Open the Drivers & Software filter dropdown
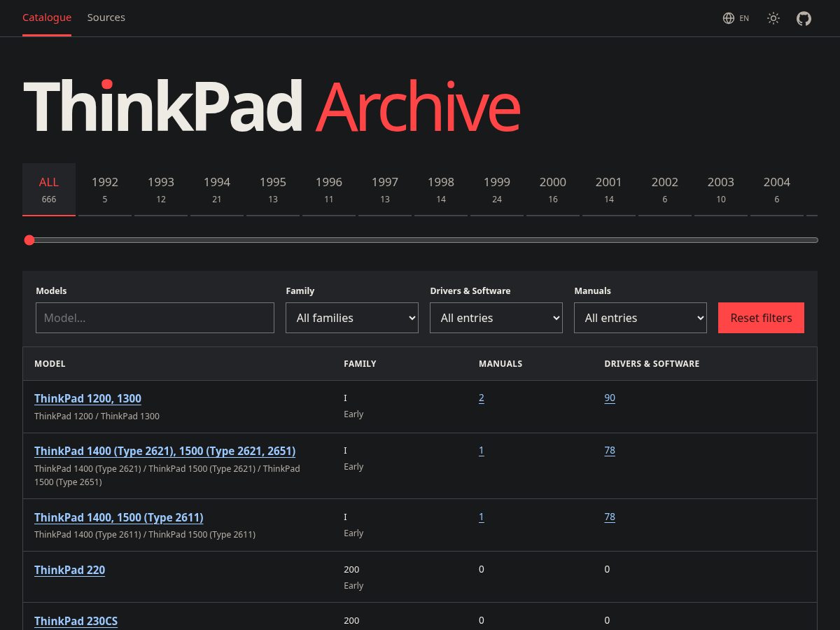Viewport: 840px width, 630px height. point(496,318)
